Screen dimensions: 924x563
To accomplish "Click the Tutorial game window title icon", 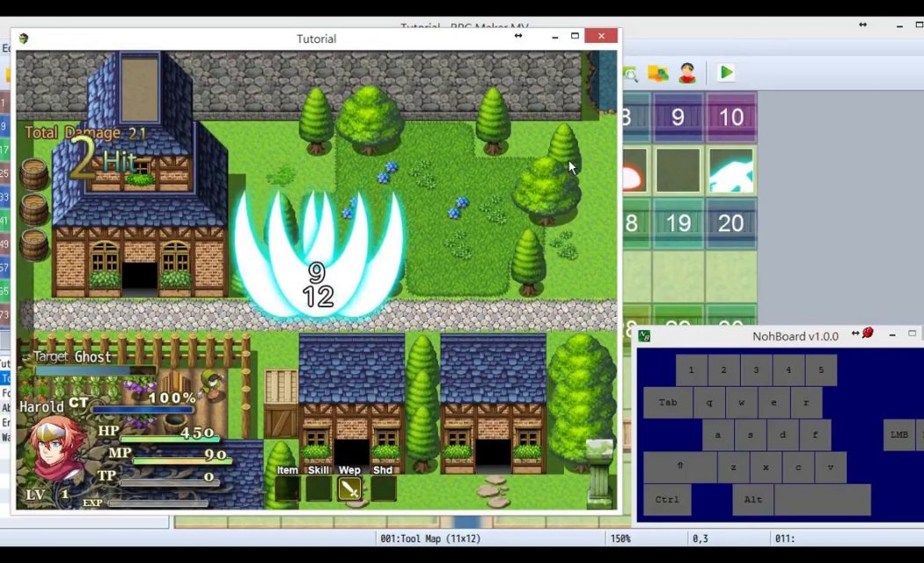I will tap(24, 39).
